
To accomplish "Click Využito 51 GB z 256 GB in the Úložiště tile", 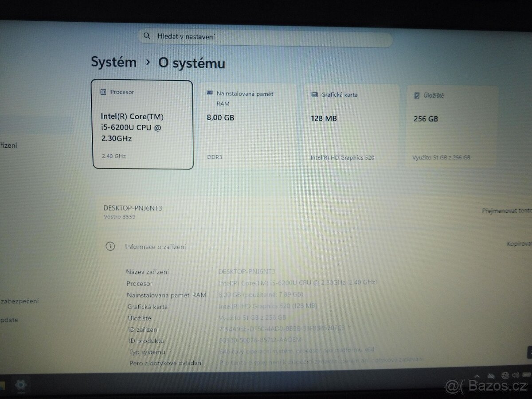I will [x=441, y=157].
